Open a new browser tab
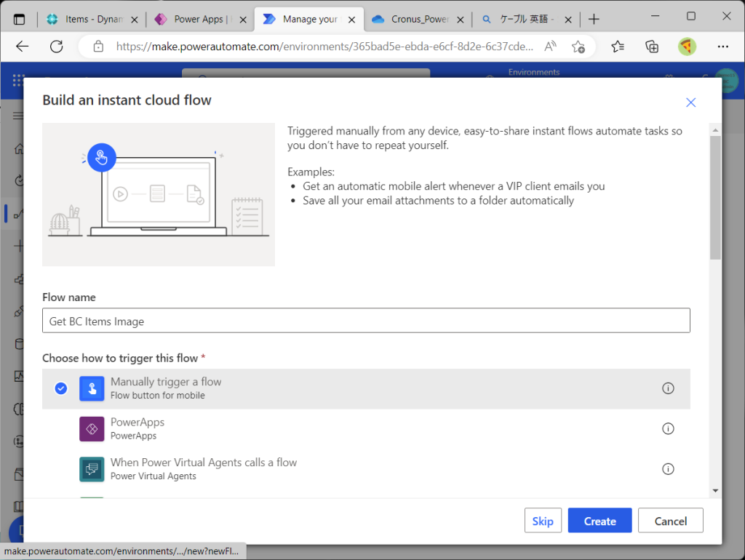Viewport: 745px width, 560px height. (594, 20)
